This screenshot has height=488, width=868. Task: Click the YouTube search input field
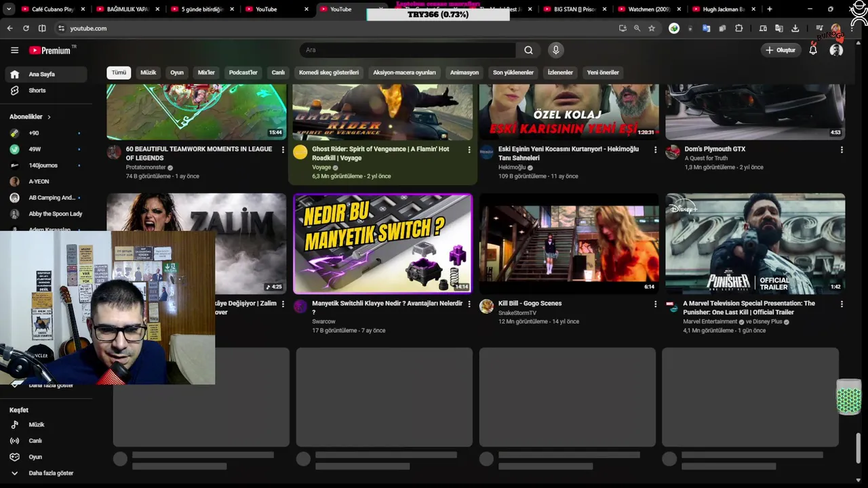(x=407, y=50)
